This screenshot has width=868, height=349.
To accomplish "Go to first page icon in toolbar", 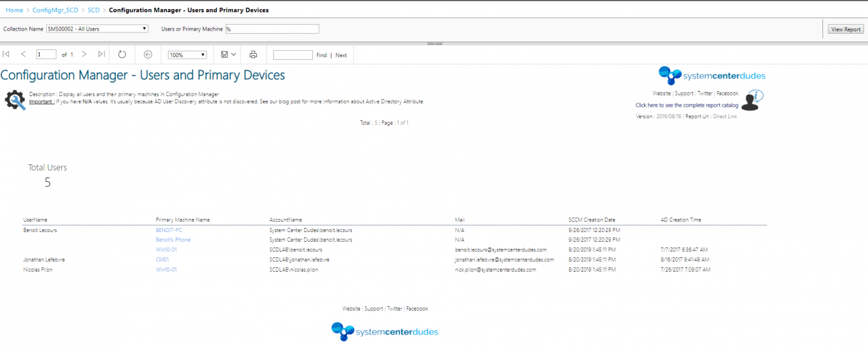I will (7, 55).
